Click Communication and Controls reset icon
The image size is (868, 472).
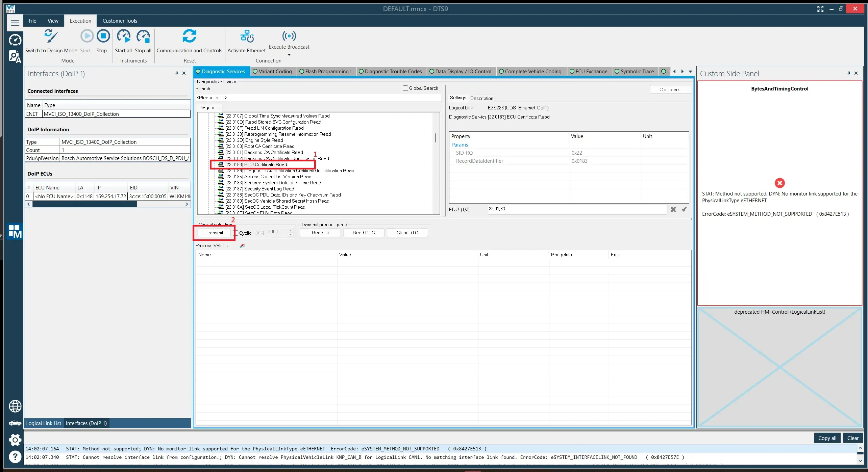click(x=189, y=36)
